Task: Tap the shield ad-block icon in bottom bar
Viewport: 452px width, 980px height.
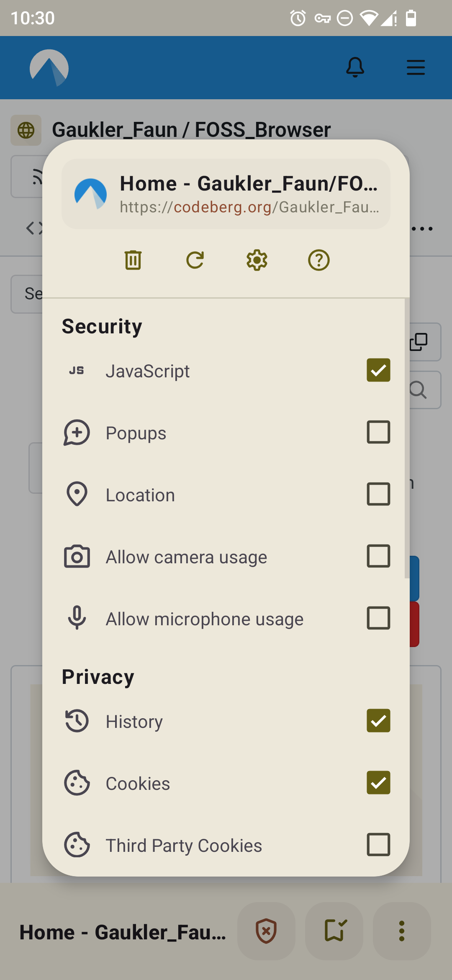Action: [266, 931]
